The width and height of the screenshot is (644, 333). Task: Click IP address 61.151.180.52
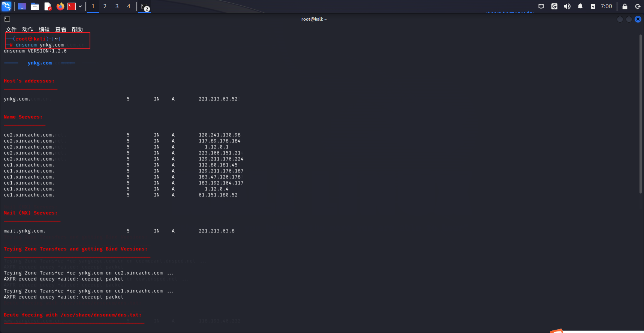[x=218, y=195]
